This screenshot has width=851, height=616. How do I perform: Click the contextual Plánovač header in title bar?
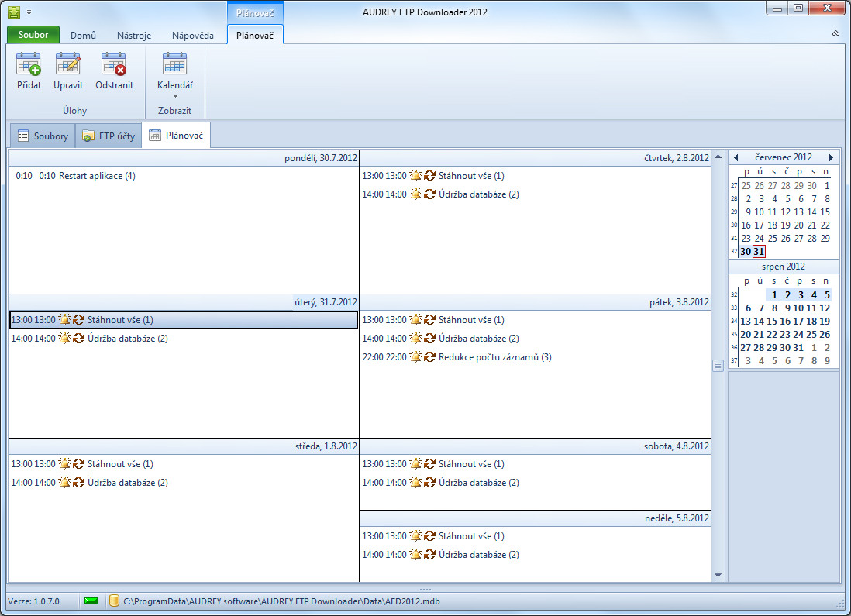(255, 12)
